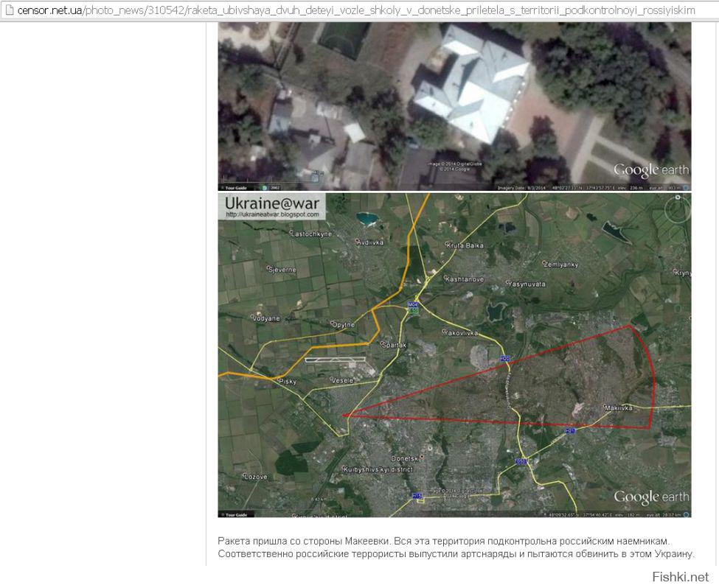The image size is (719, 588).
Task: Click the page icon in the address bar
Action: (x=9, y=10)
